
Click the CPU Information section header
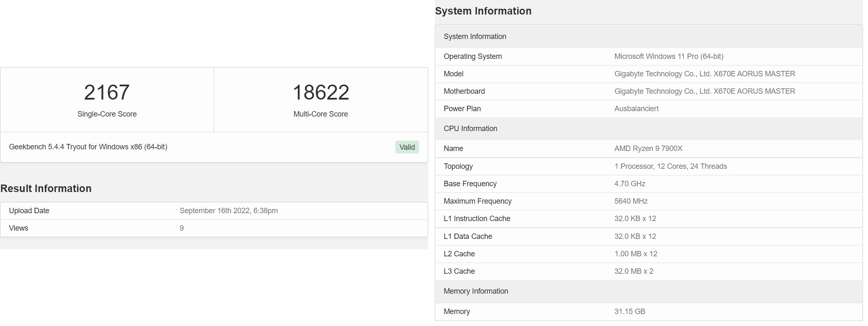coord(649,129)
